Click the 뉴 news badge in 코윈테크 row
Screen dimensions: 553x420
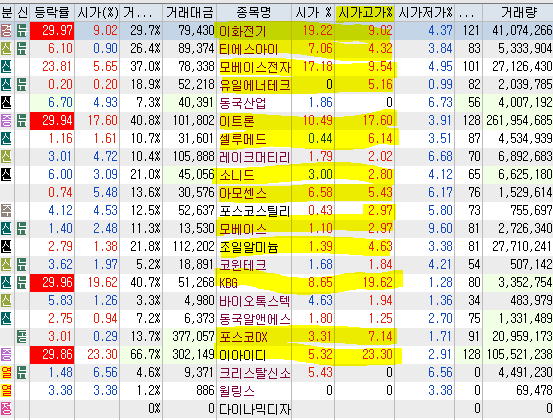22,264
